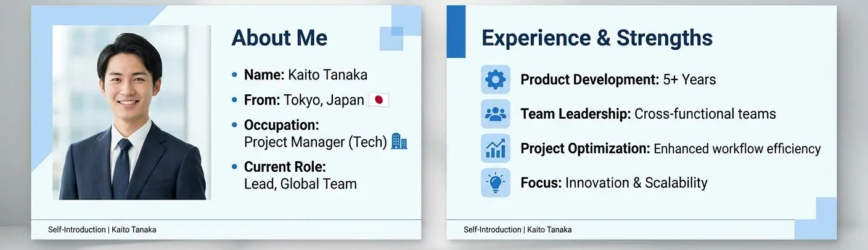This screenshot has width=868, height=250.
Task: Select the Experience & Strengths heading
Action: point(597,38)
